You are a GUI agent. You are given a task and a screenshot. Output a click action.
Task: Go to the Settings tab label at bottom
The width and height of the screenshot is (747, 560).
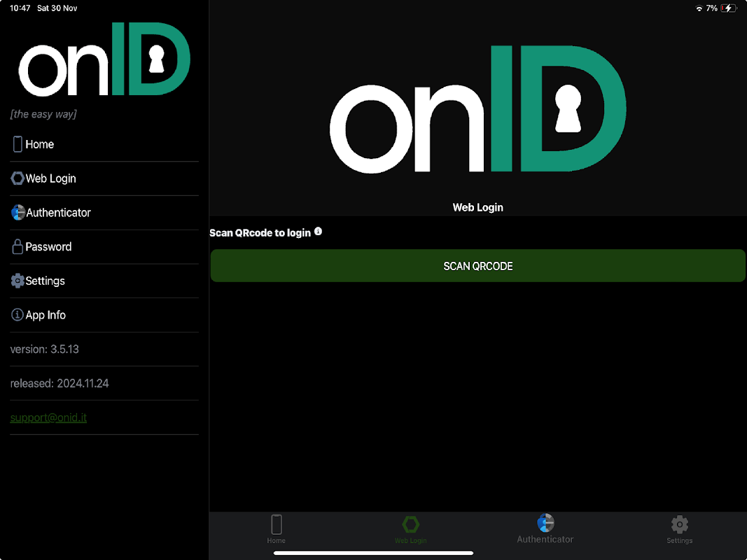tap(679, 540)
